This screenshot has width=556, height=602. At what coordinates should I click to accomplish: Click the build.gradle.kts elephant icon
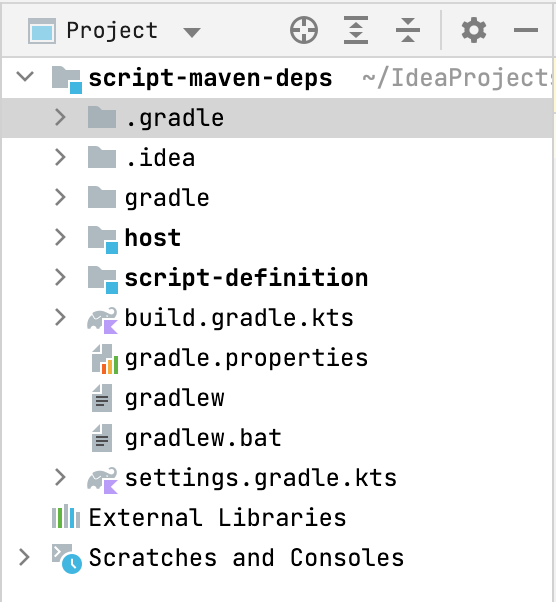tap(102, 320)
